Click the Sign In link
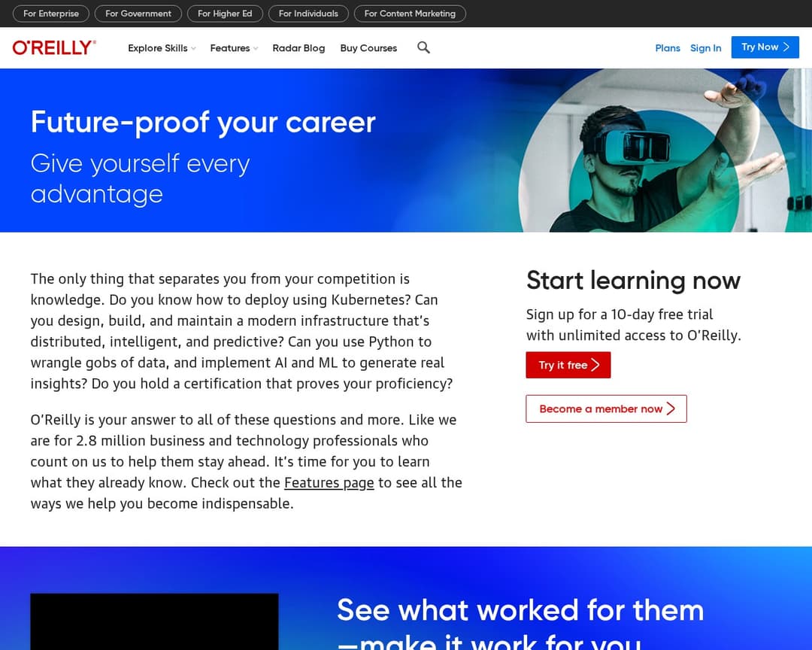The width and height of the screenshot is (812, 650). click(x=706, y=48)
